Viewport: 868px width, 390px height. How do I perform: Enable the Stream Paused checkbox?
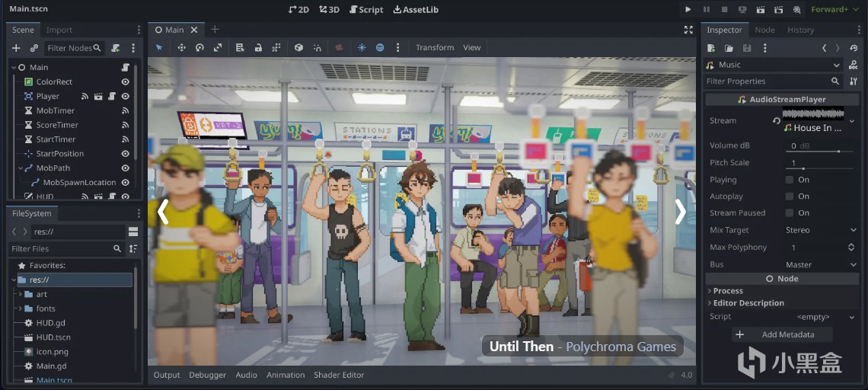tap(790, 213)
